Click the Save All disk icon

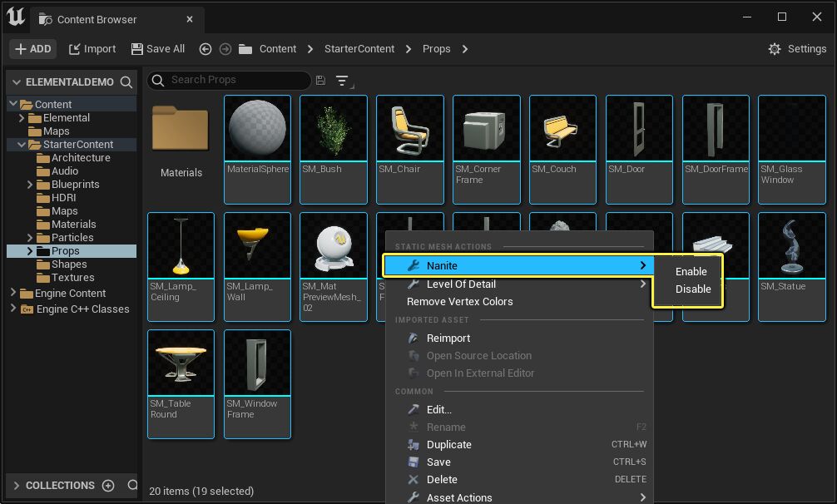click(137, 49)
